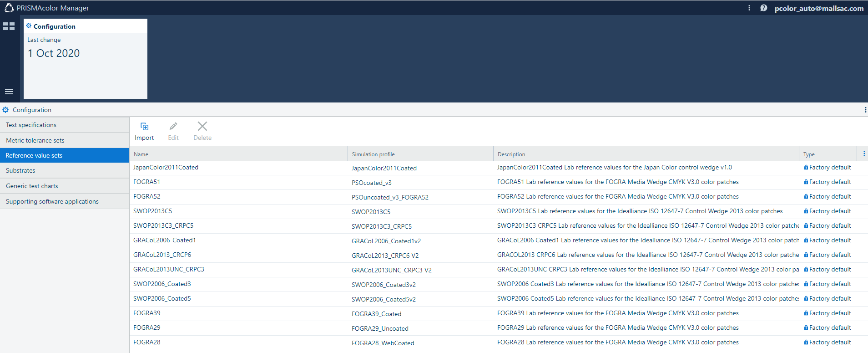Open the top bar three-dot menu
Image resolution: width=868 pixels, height=353 pixels.
pyautogui.click(x=749, y=8)
